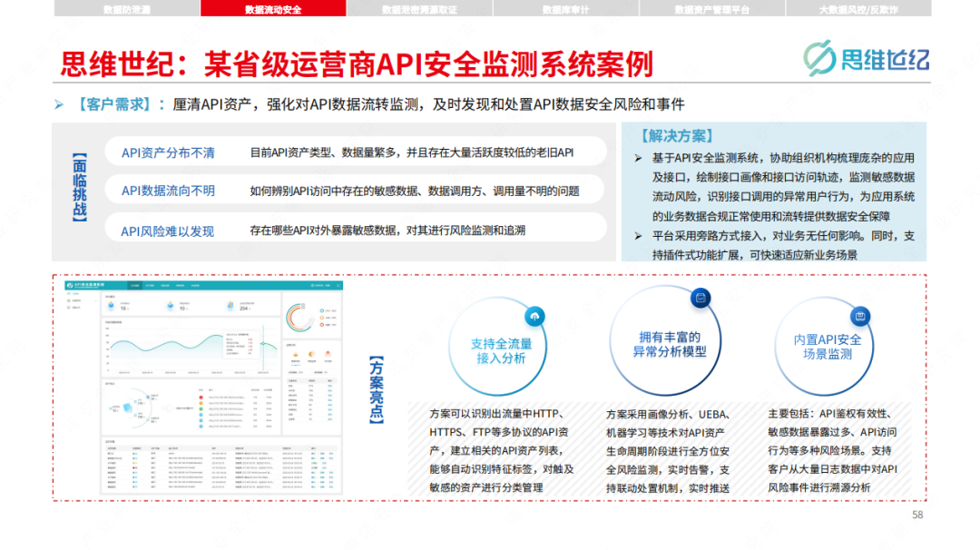Image resolution: width=980 pixels, height=550 pixels.
Task: Click the dashboard stat icon beside 19
Action: (x=112, y=306)
